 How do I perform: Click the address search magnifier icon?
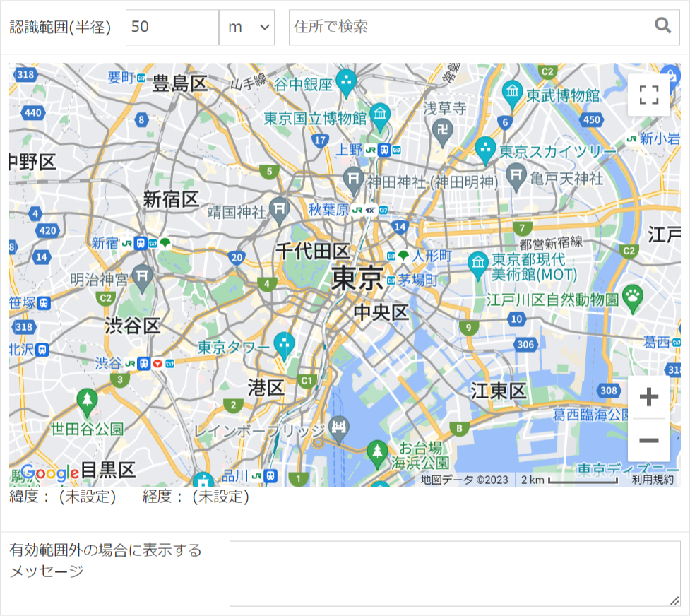(662, 25)
